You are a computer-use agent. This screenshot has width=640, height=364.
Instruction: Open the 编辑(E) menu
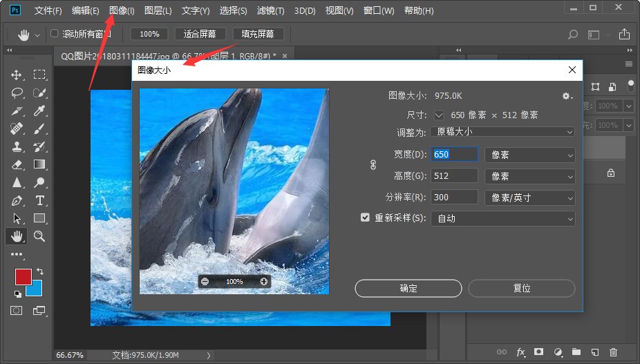[85, 10]
